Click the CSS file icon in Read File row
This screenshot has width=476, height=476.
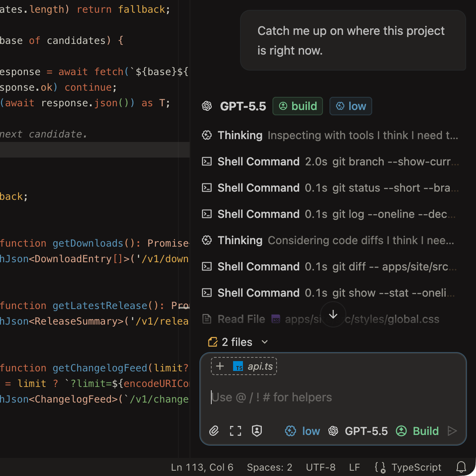coord(276,319)
